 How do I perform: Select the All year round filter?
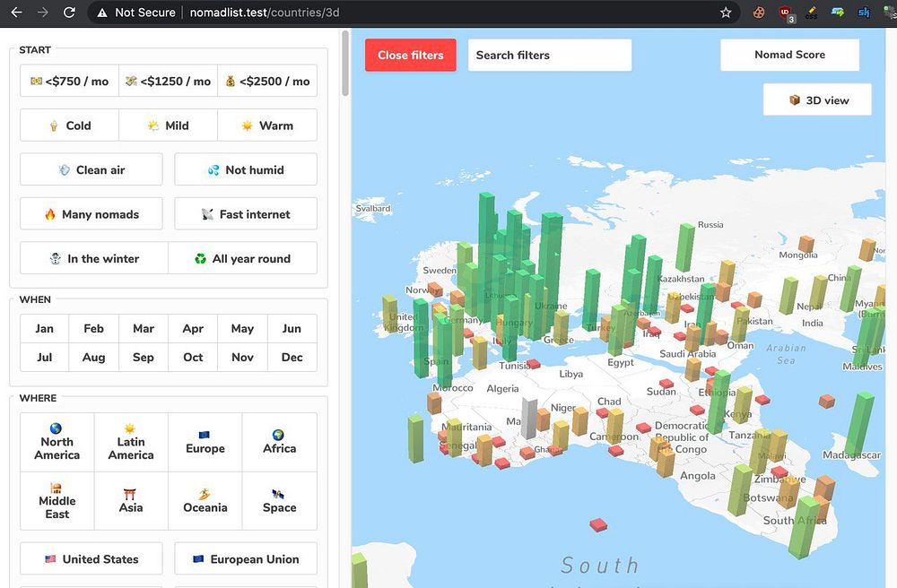(x=242, y=258)
